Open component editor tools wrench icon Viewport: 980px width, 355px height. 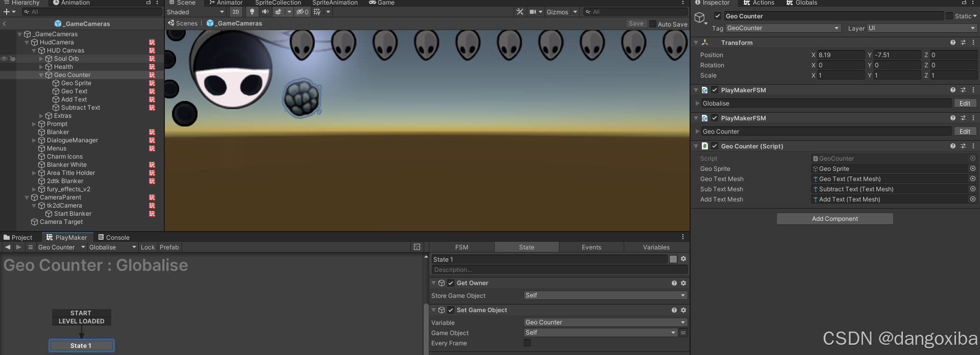coord(520,12)
